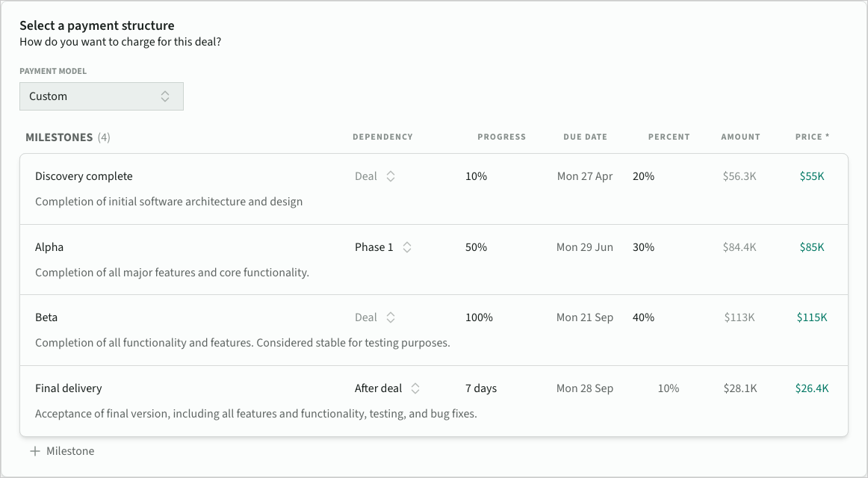Viewport: 868px width, 478px height.
Task: Click the Alpha milestone description text
Action: pos(172,273)
